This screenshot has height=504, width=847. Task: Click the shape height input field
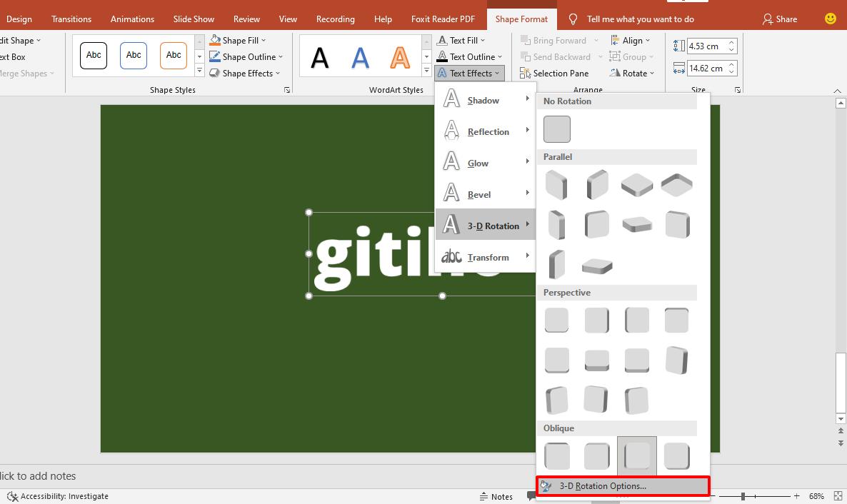(x=706, y=46)
